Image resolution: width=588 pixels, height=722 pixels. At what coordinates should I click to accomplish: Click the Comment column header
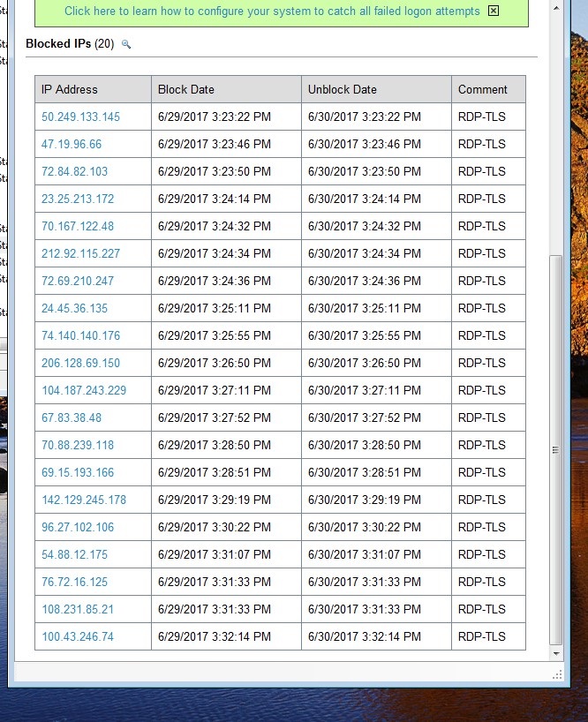[488, 89]
